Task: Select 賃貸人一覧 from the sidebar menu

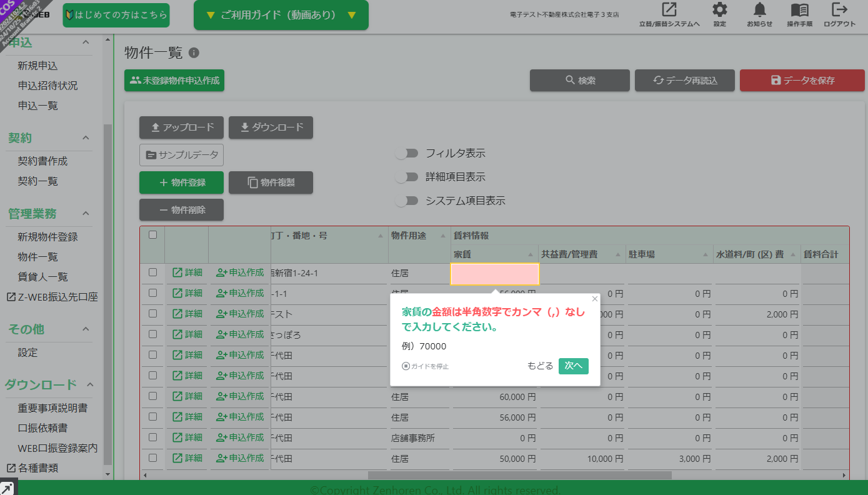Action: coord(43,277)
